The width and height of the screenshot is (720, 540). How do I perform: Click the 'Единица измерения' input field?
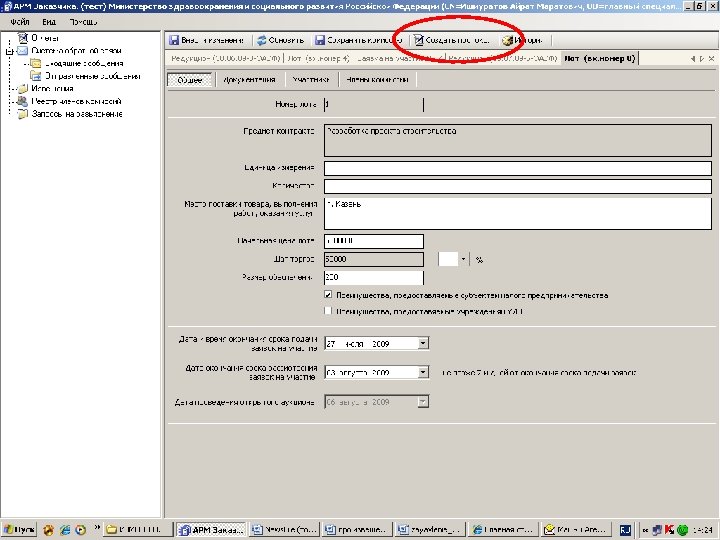tap(518, 168)
